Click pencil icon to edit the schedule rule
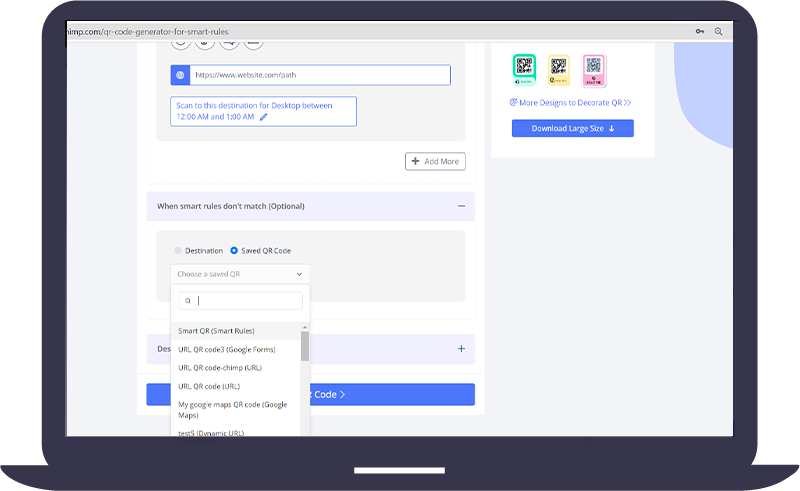800x491 pixels. pyautogui.click(x=263, y=117)
